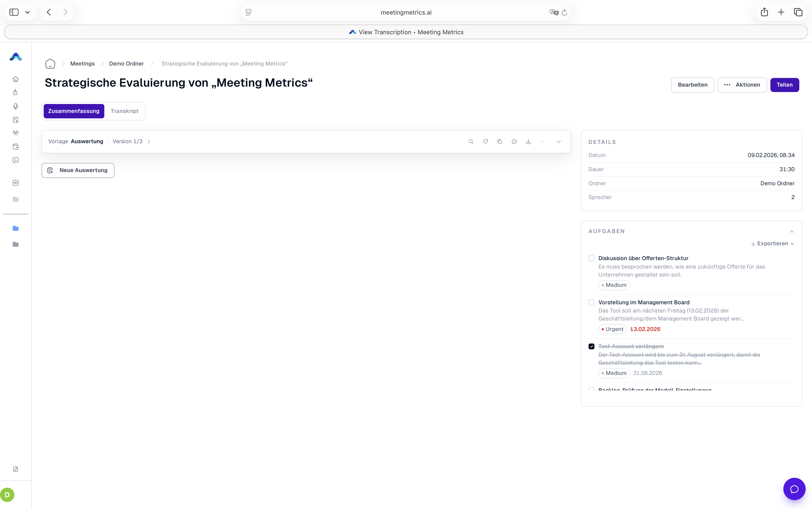
Task: Open the team members sidebar icon
Action: click(x=16, y=133)
